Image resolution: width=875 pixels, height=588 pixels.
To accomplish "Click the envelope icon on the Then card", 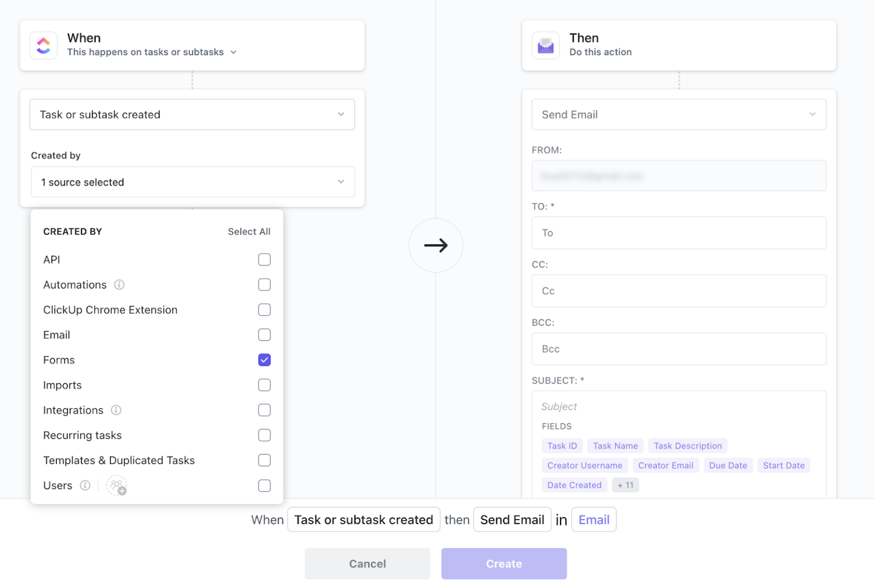I will click(x=545, y=45).
